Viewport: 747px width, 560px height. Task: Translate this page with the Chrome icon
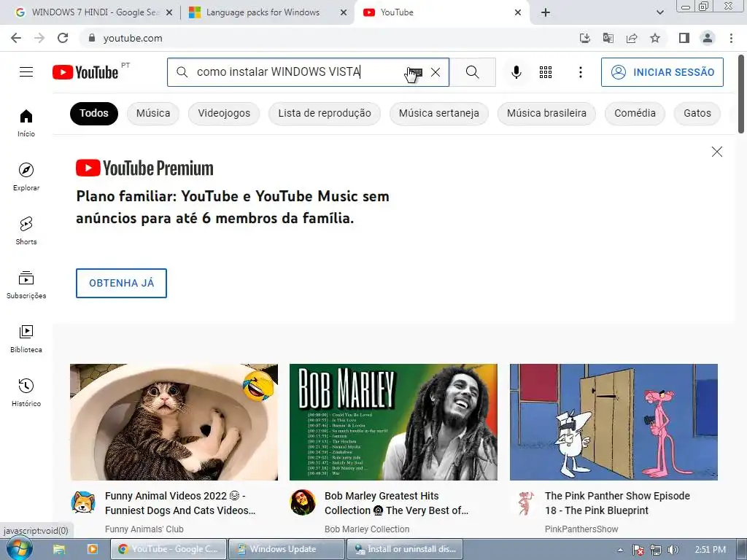[x=608, y=38]
